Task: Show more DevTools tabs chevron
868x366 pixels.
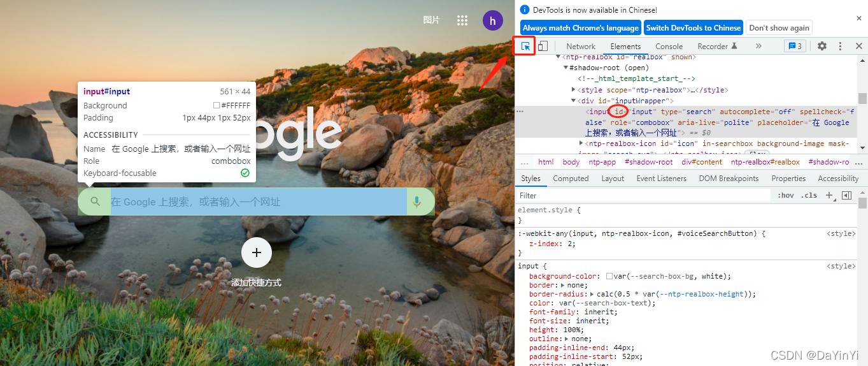Action: pyautogui.click(x=758, y=46)
